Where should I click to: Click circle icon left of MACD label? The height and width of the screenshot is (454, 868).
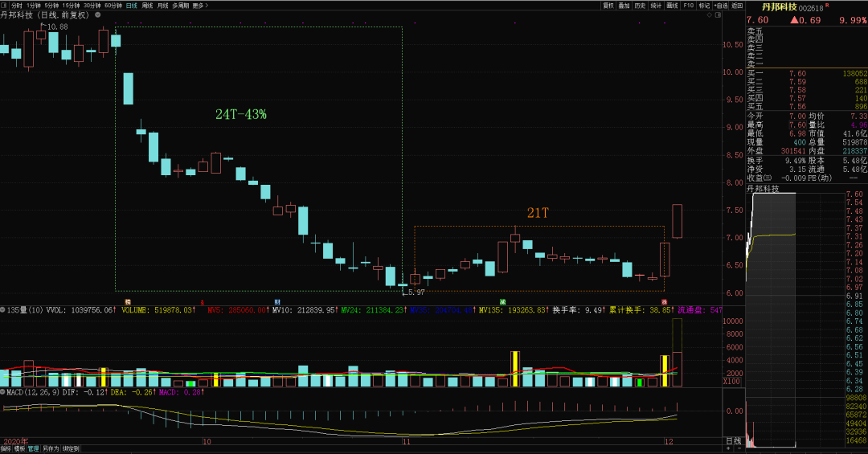pos(2,392)
